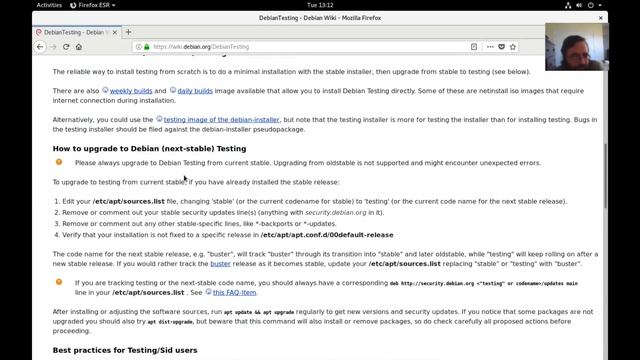Viewport: 640px width, 360px height.
Task: Open the page actions three-dot menu
Action: pyautogui.click(x=490, y=47)
